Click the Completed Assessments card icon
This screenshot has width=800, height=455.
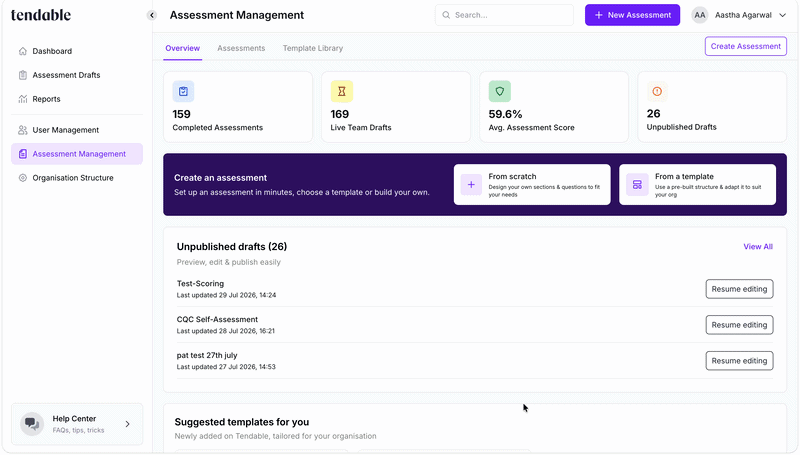pos(183,91)
